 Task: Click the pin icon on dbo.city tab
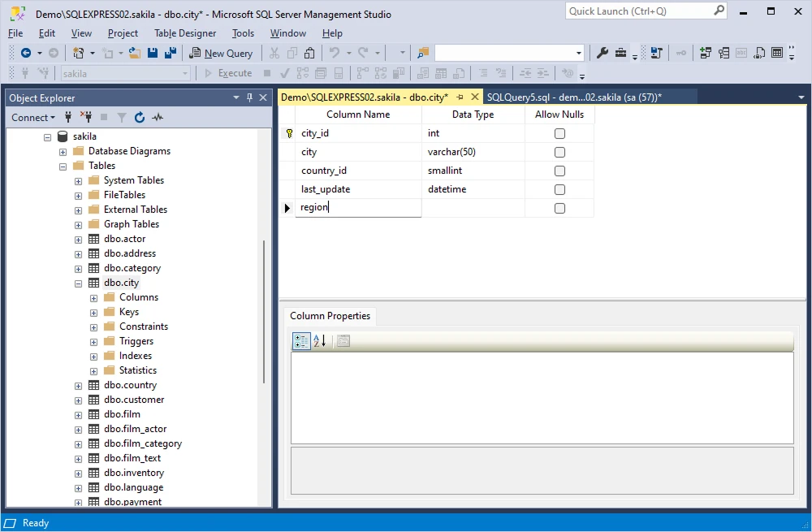pos(460,97)
